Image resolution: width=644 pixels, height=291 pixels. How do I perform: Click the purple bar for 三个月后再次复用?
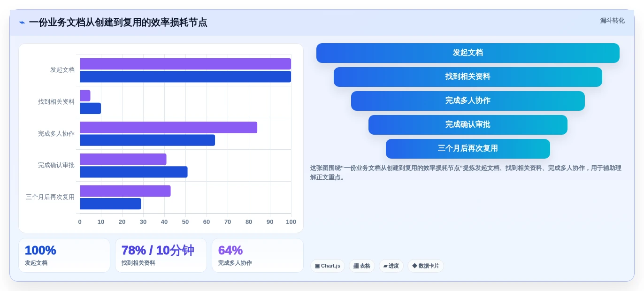(x=125, y=191)
